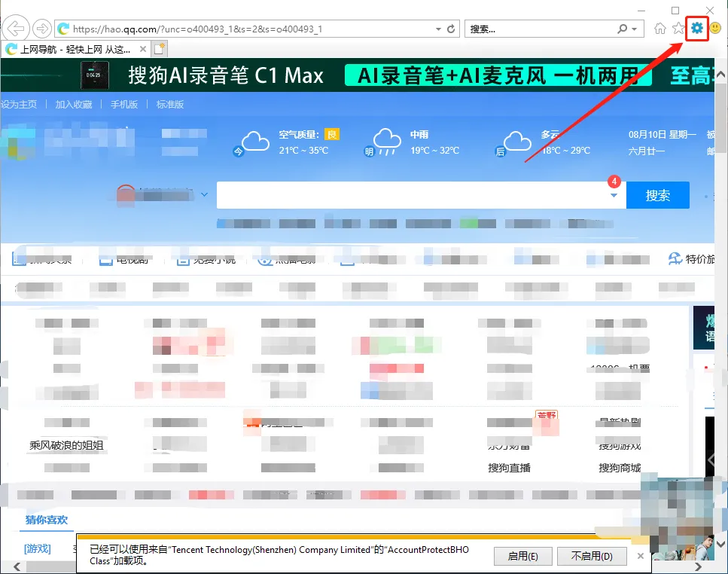Click the 手机版 link
Image resolution: width=728 pixels, height=574 pixels.
point(124,105)
